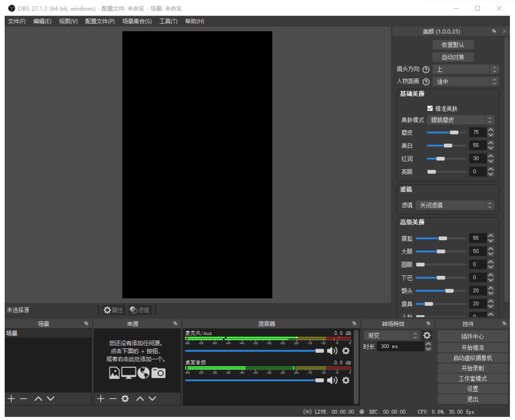Mute the 桌面音频 speaker toggle
Screen dimensions: 515x420
(x=332, y=380)
